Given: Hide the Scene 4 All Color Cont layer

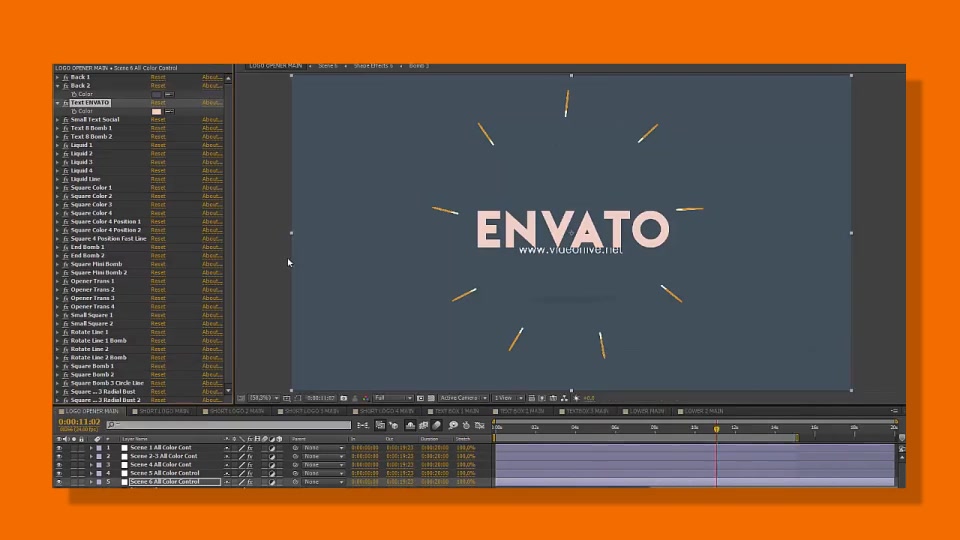Looking at the screenshot, I should tap(59, 465).
